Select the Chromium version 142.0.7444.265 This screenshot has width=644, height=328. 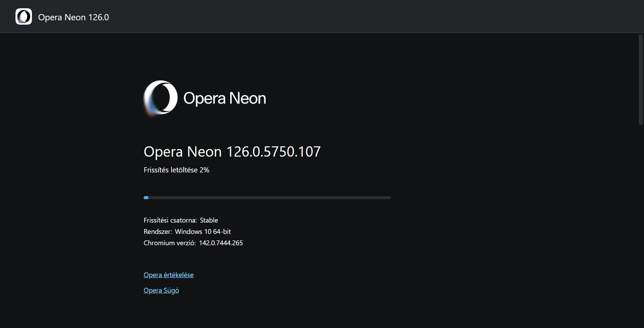click(x=221, y=243)
